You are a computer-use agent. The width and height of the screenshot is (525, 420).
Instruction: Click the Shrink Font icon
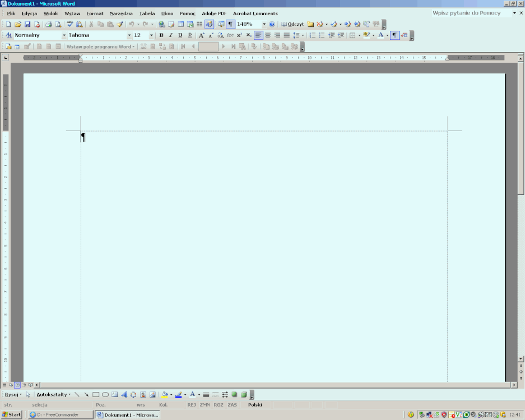point(211,35)
